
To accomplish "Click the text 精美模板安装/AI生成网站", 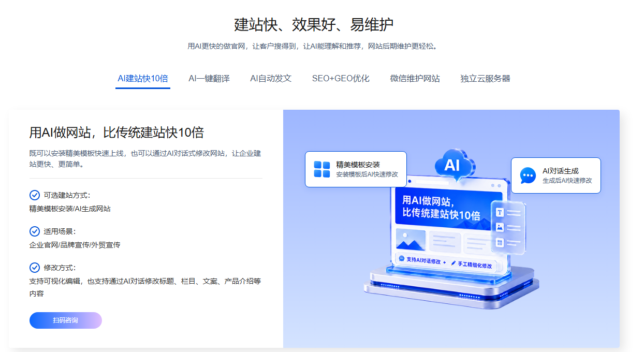I will [70, 209].
